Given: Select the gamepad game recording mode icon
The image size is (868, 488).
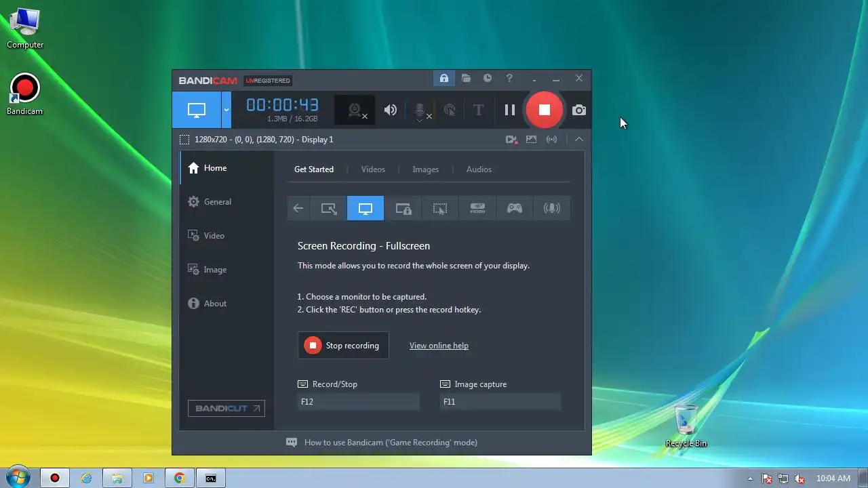Looking at the screenshot, I should coord(515,209).
